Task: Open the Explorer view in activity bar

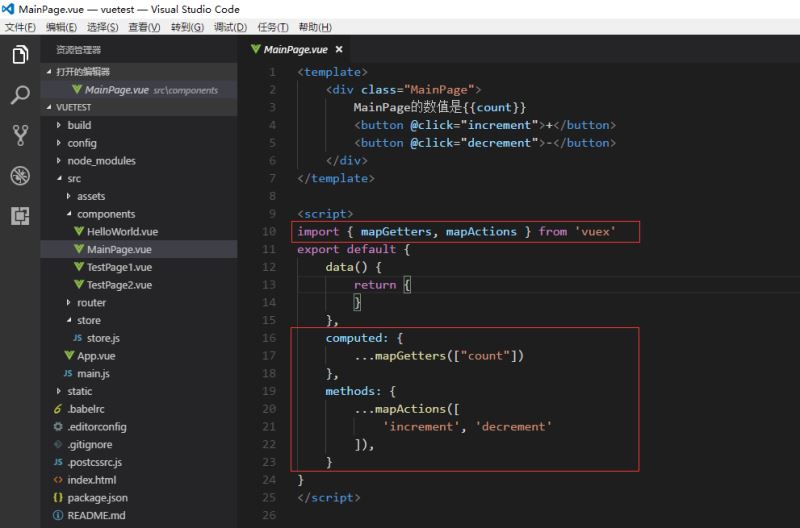Action: tap(20, 55)
